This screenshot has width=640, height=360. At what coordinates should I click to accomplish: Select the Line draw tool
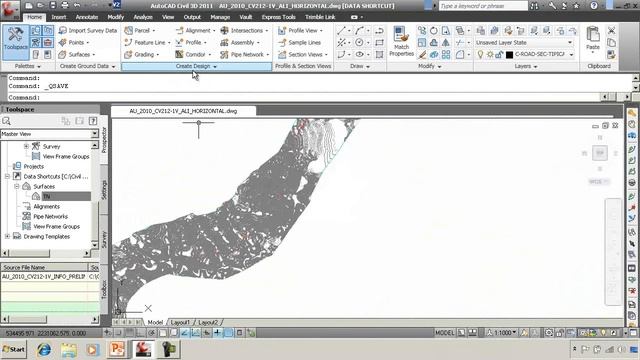click(341, 31)
